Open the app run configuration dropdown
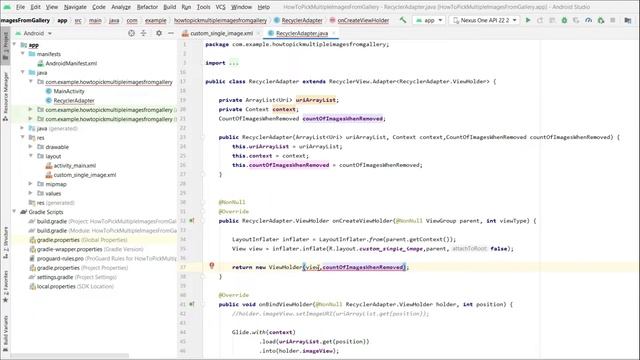640x360 pixels. click(429, 20)
